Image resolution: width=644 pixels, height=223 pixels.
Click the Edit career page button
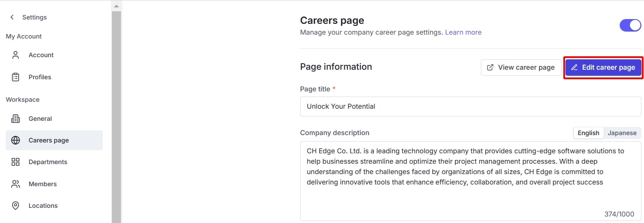point(603,68)
